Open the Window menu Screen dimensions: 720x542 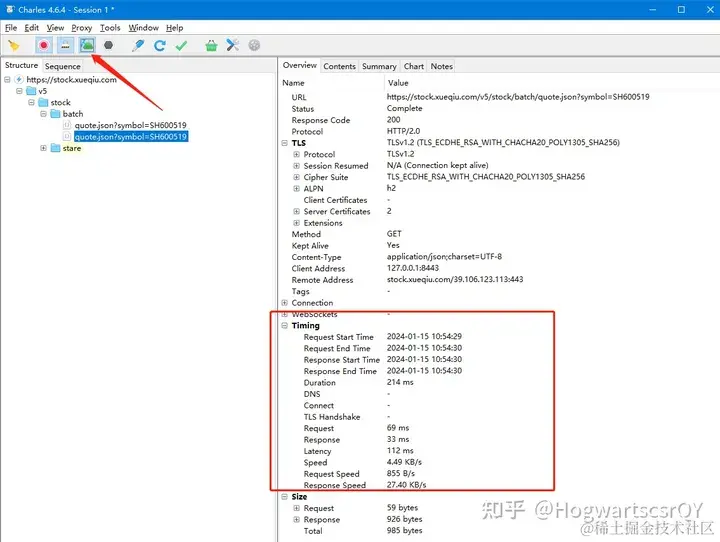[x=143, y=28]
